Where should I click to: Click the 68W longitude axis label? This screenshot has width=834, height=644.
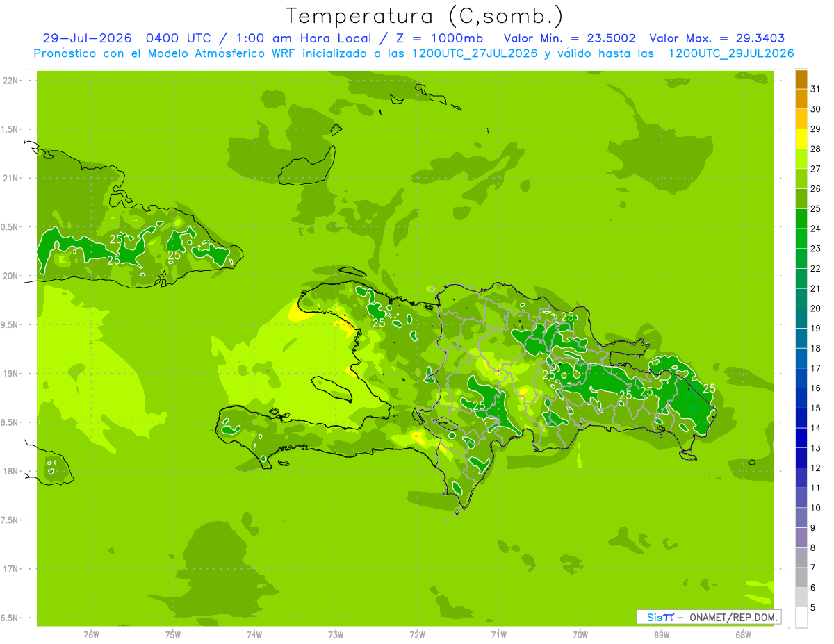pos(743,635)
